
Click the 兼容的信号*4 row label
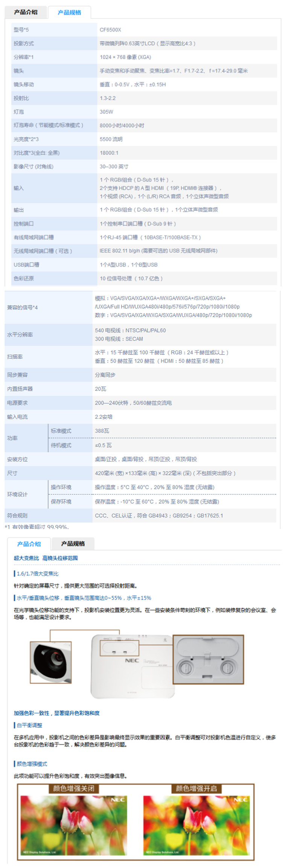[x=23, y=308]
